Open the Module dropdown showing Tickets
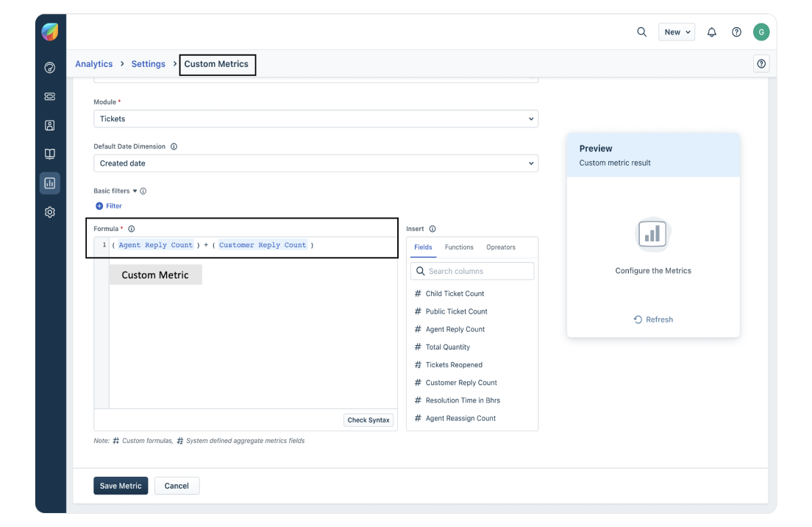 click(x=316, y=119)
